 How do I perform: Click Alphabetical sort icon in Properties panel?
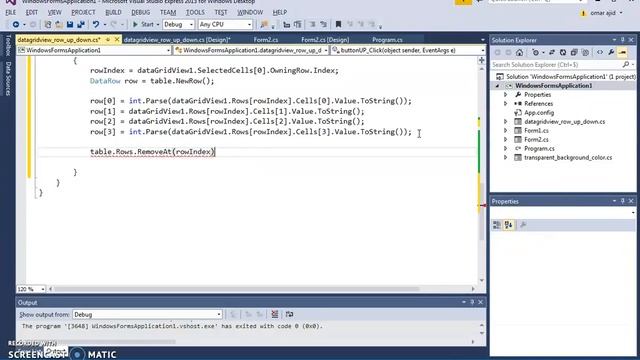pos(508,225)
